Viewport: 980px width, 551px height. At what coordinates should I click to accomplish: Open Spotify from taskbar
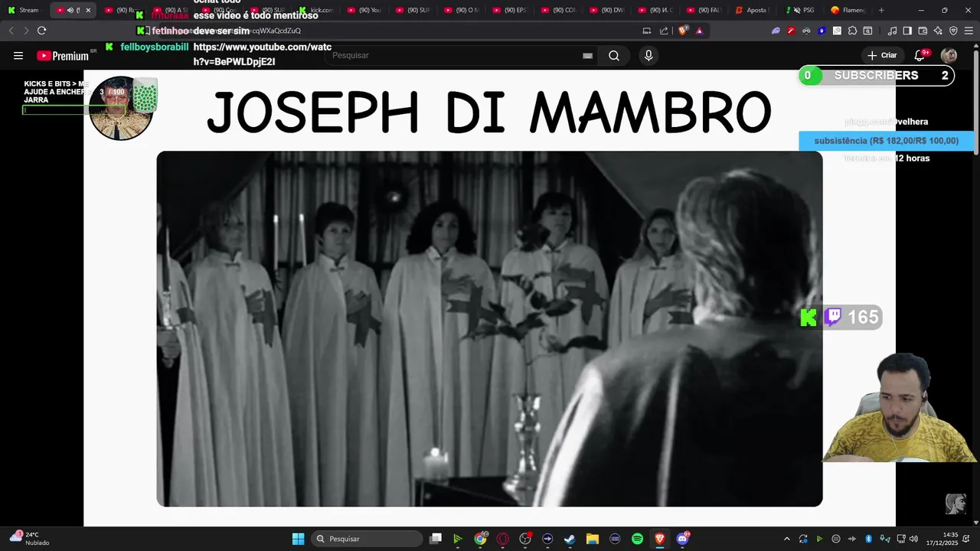637,539
